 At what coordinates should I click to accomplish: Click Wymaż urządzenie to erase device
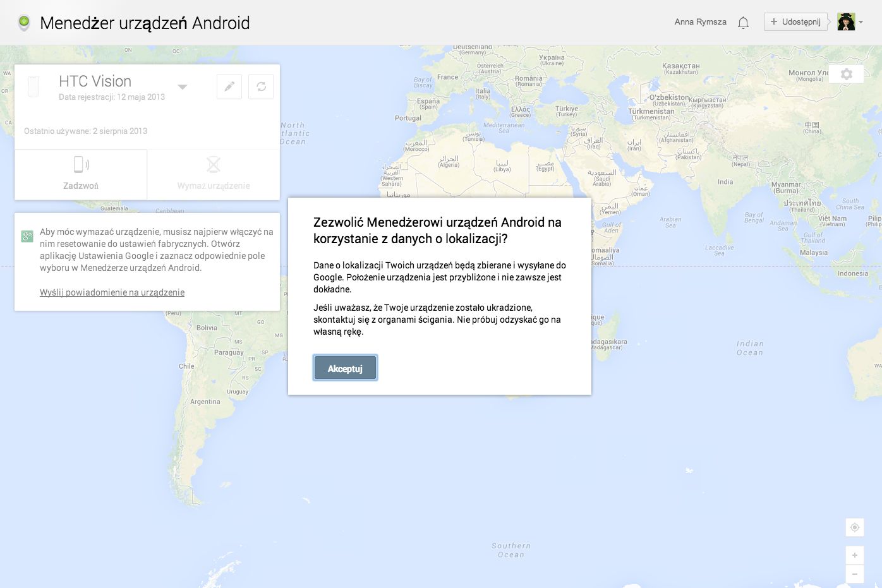[x=214, y=174]
